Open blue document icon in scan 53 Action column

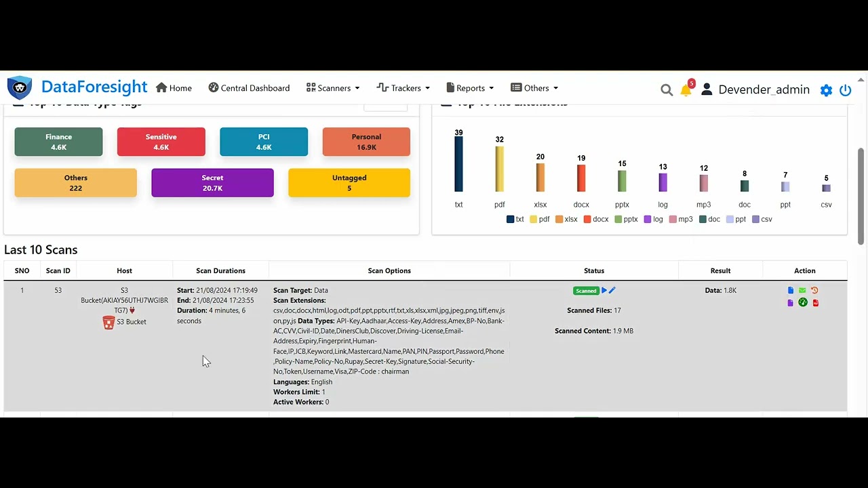(x=791, y=290)
